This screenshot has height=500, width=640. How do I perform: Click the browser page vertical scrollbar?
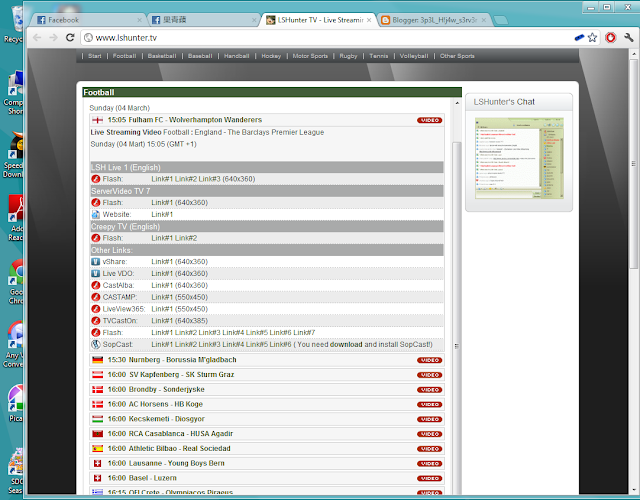point(633,163)
